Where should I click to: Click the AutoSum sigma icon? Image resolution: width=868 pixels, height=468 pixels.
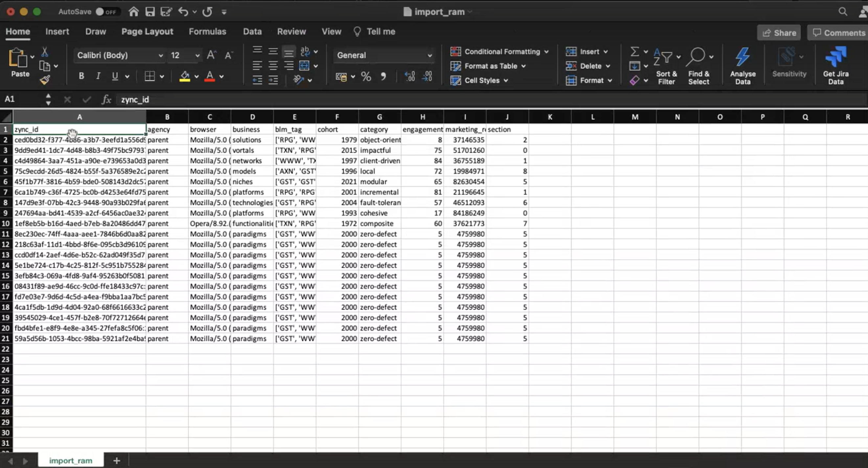[x=634, y=52]
